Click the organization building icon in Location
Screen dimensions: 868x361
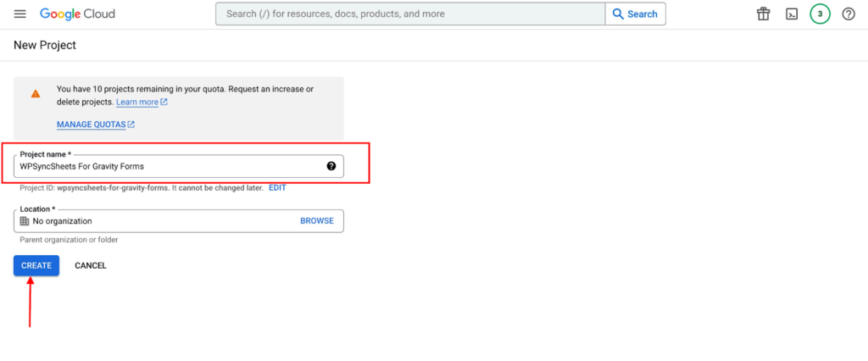[25, 221]
